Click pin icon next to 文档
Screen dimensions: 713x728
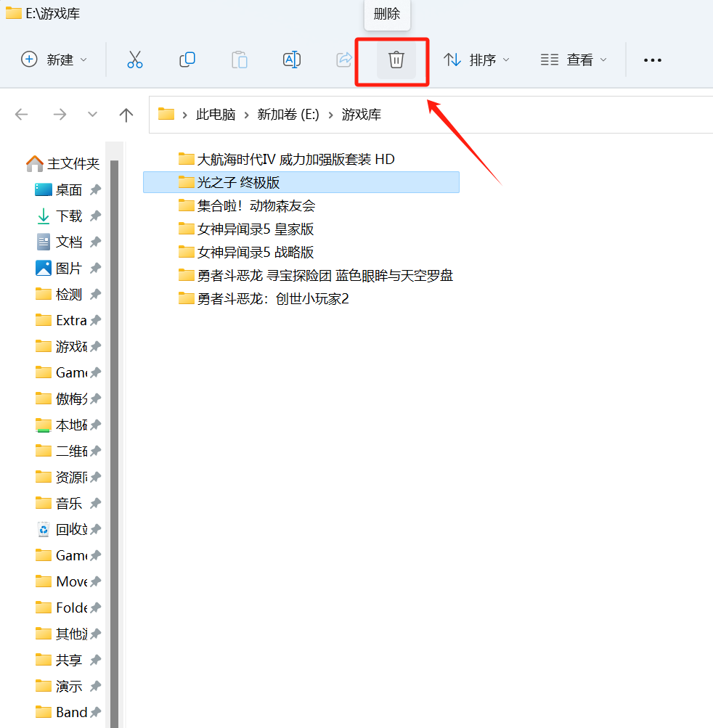96,242
